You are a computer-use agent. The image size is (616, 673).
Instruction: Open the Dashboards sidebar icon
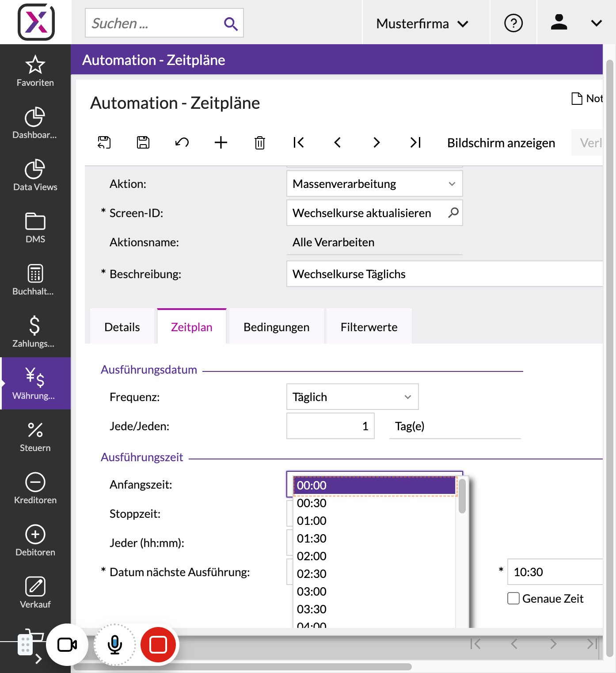35,117
